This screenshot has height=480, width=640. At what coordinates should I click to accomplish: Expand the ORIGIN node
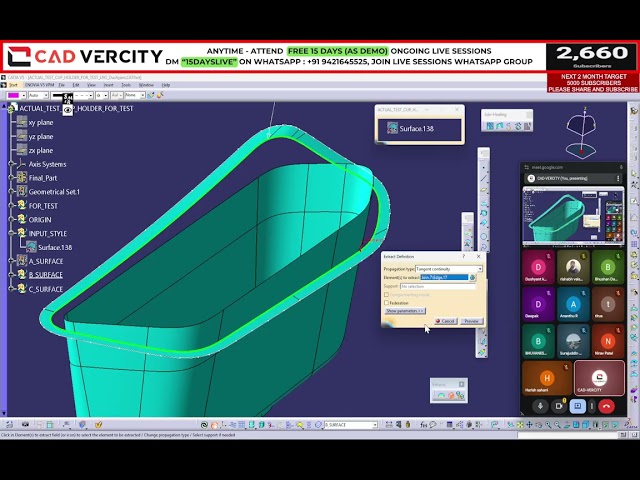(x=11, y=220)
